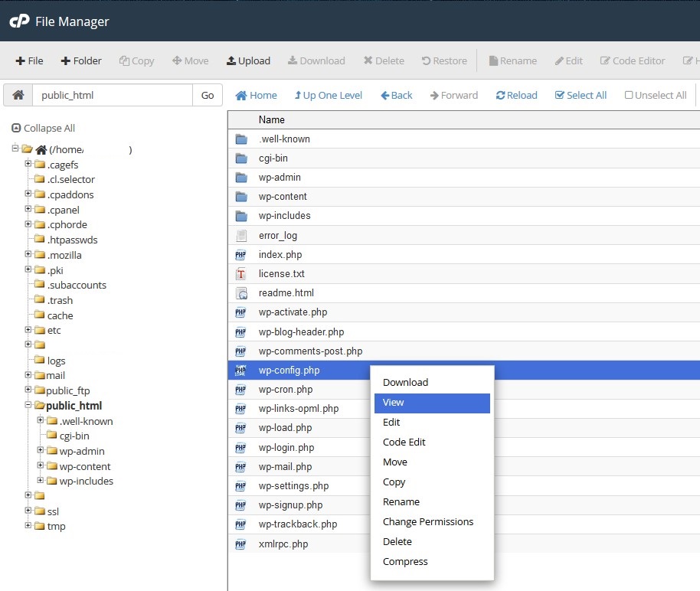The width and height of the screenshot is (700, 591).
Task: Click the wp-config.php PHP icon
Action: pos(240,370)
